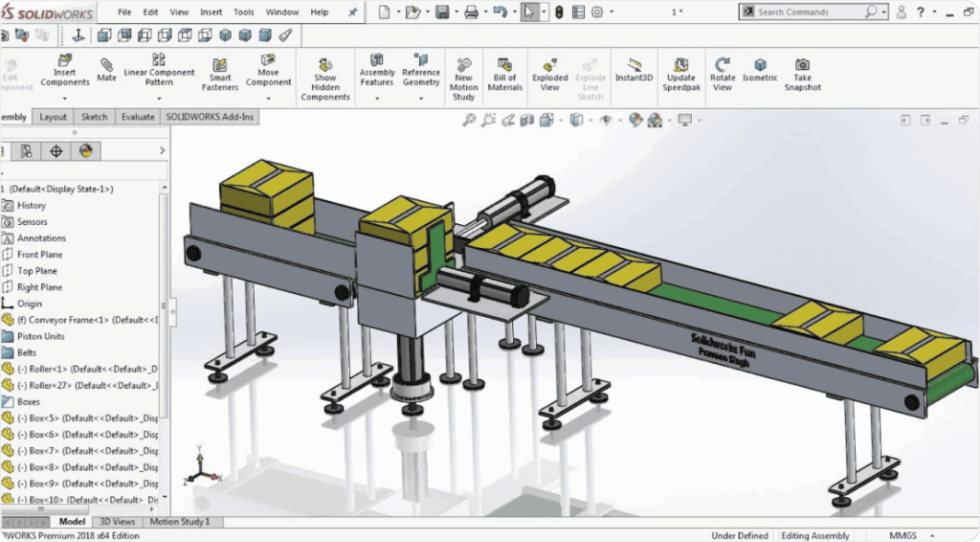Toggle Show Hidden Components
This screenshot has height=542, width=980.
(x=325, y=64)
